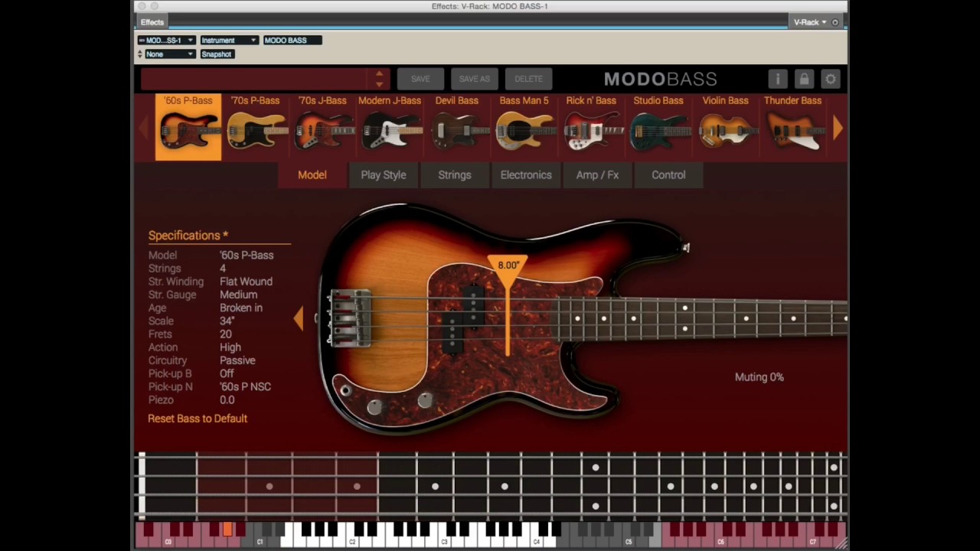Switch to the Control tab
980x551 pixels.
click(668, 175)
